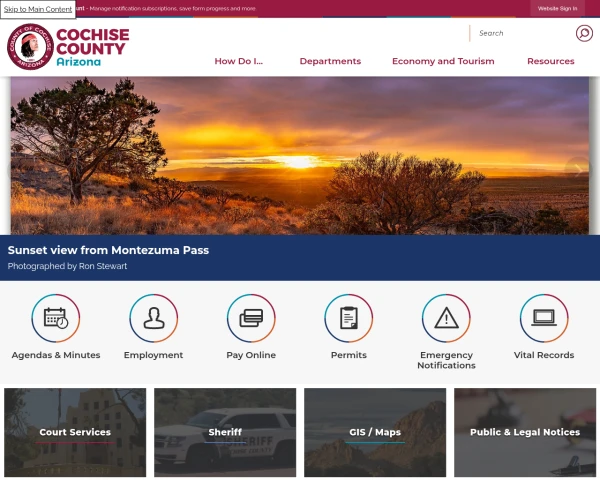Click the Website Sign In button

coord(558,8)
